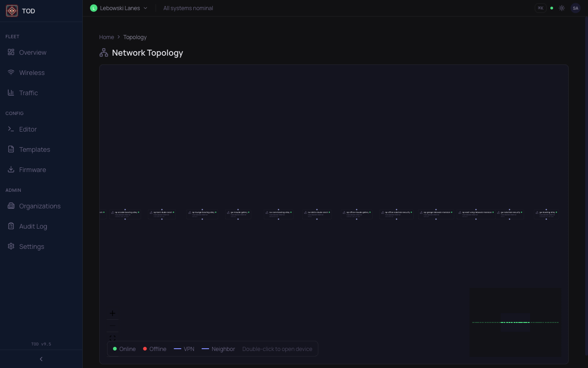588x368 pixels.
Task: Select Organizations in the sidebar
Action: tap(40, 206)
